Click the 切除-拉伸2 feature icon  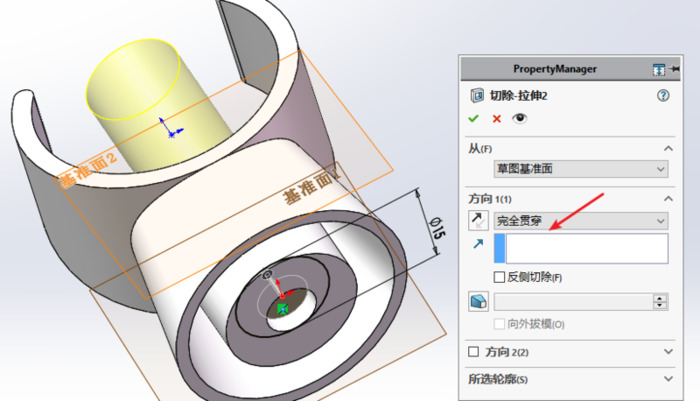coord(477,95)
